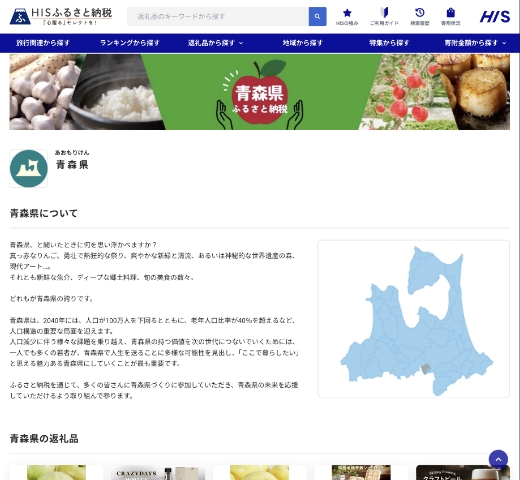Open the CRAZYDAYS product thumbnail

(x=158, y=472)
